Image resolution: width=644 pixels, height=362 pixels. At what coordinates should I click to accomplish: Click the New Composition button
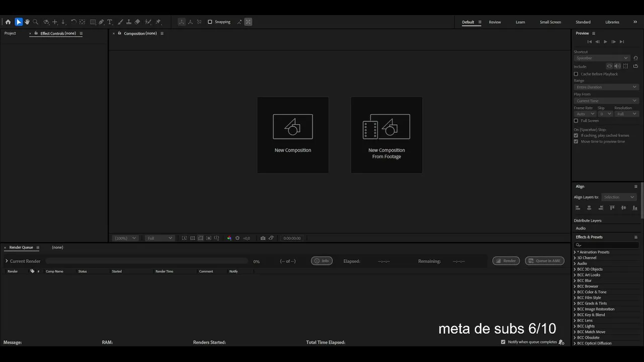(x=293, y=135)
